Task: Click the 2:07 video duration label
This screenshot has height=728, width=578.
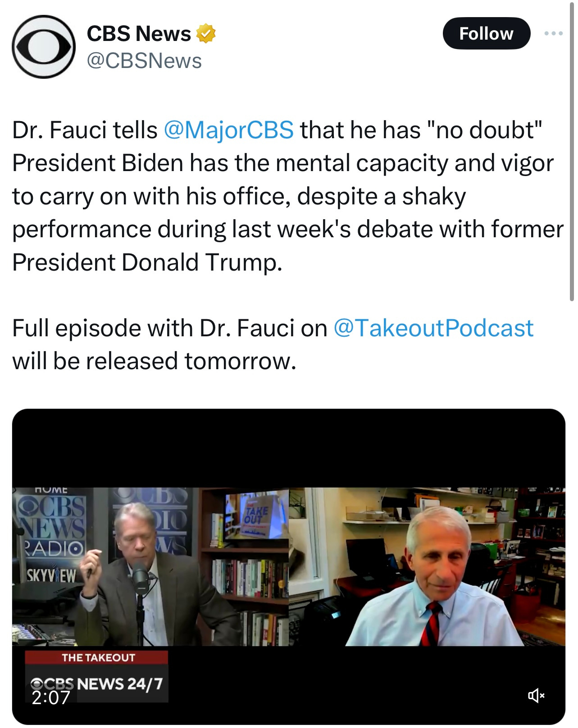Action: (51, 697)
